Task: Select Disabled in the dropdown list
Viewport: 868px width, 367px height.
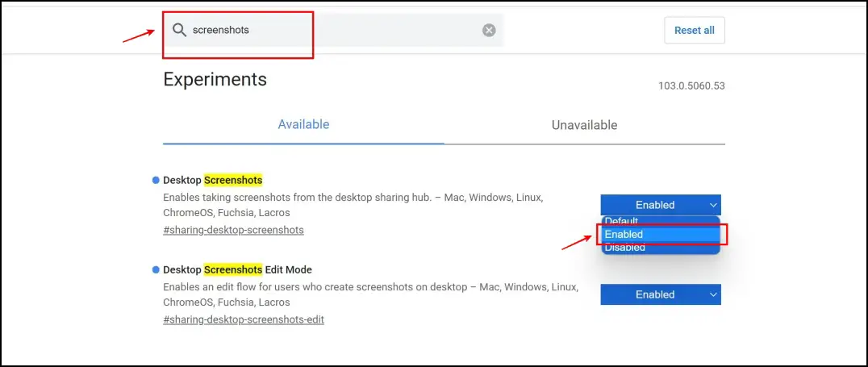Action: click(x=661, y=248)
